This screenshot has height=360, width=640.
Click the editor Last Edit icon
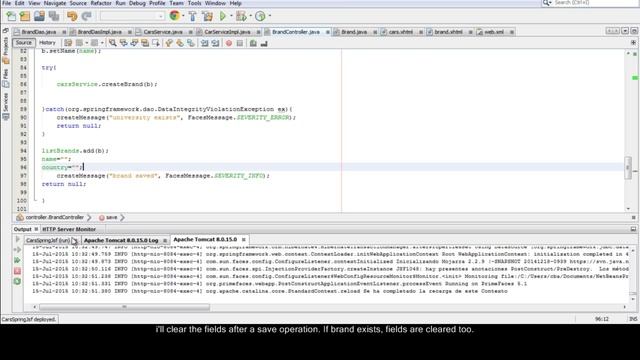[x=68, y=43]
